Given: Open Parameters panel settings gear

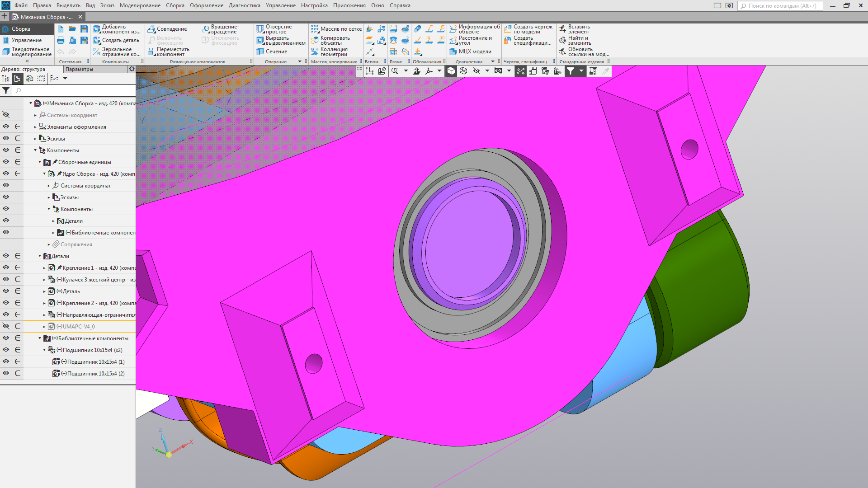Looking at the screenshot, I should click(x=132, y=69).
